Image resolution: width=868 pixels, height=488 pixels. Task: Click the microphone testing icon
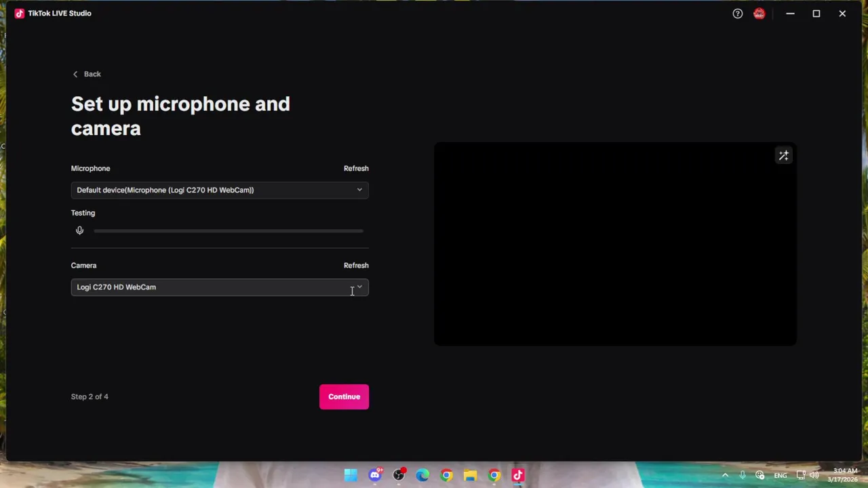click(x=79, y=230)
